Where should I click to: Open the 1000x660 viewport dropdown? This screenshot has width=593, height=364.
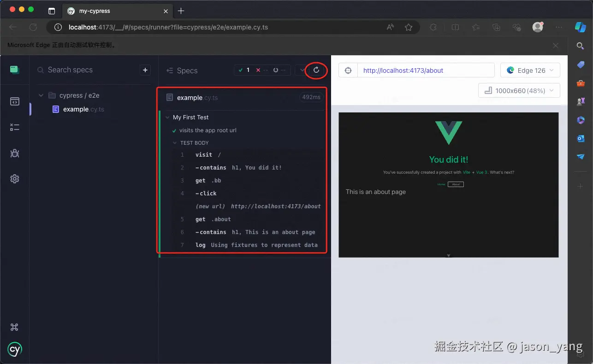(519, 90)
